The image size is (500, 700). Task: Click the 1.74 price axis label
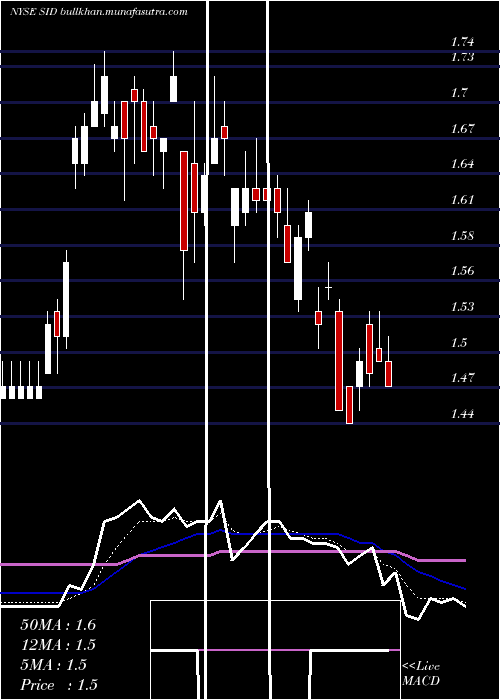tap(462, 42)
